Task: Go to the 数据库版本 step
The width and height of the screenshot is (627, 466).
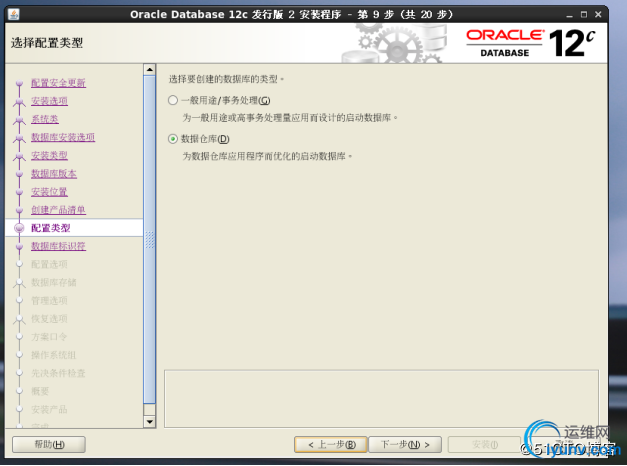Action: pyautogui.click(x=54, y=174)
